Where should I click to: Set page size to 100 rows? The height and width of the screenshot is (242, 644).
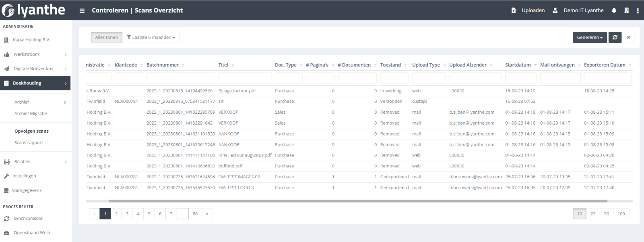tap(621, 214)
